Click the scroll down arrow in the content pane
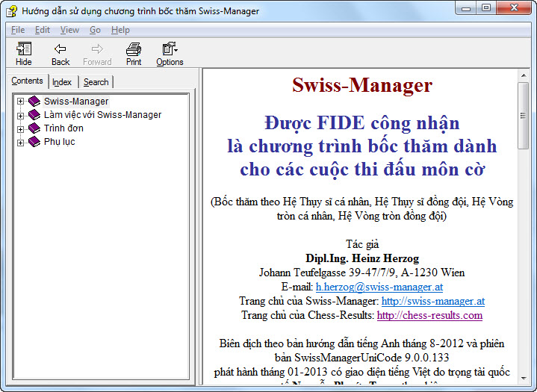 [524, 379]
